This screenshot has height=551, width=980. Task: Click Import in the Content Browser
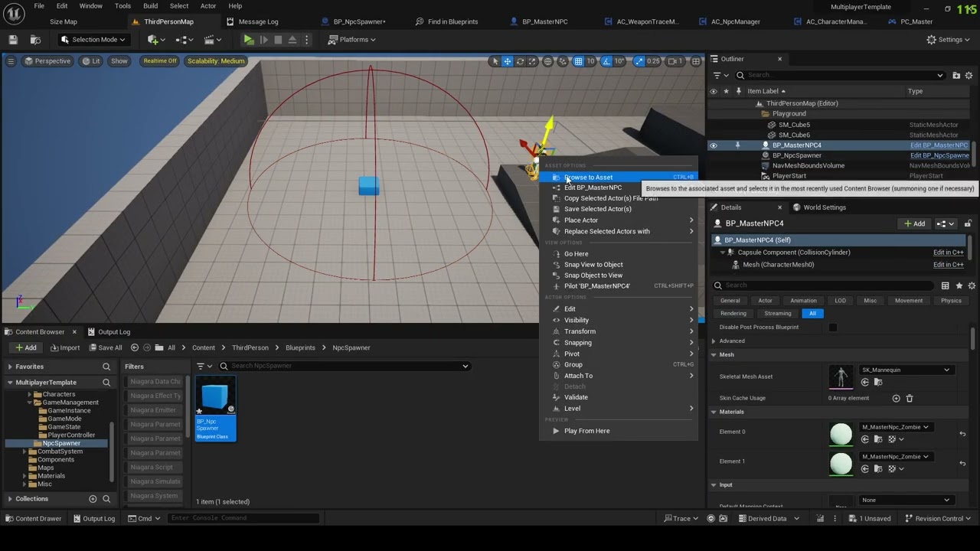coord(65,348)
